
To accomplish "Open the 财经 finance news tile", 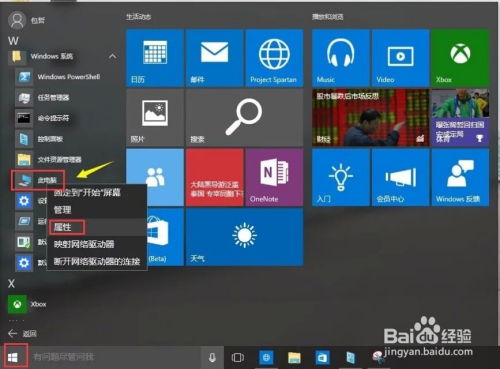I will (370, 118).
